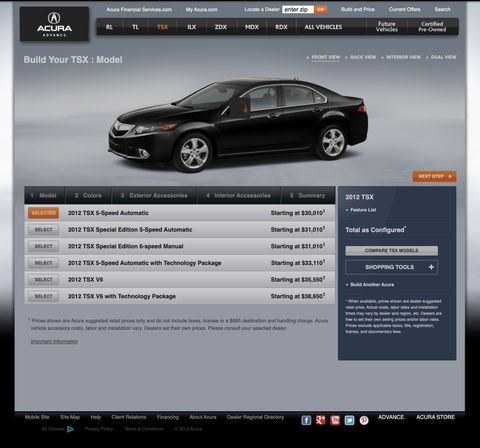Select 2012 TSX V6 with Technology Package
This screenshot has height=448, width=480.
click(43, 296)
